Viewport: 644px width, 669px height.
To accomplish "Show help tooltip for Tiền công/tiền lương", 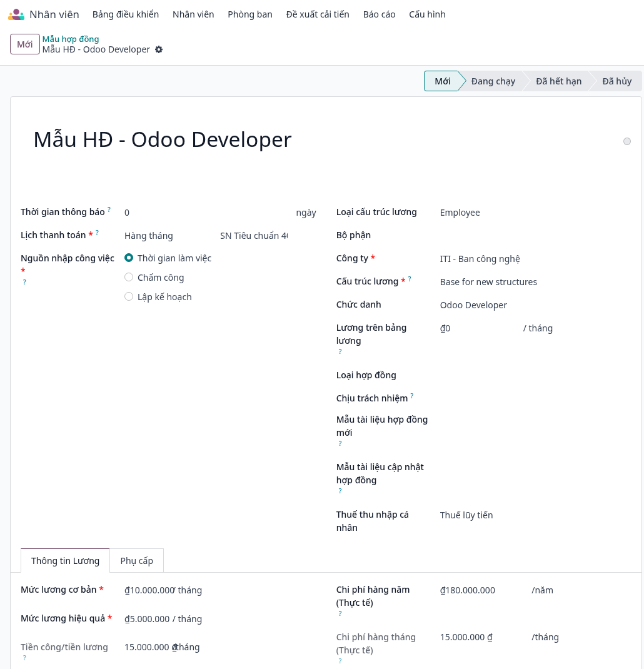I will click(24, 658).
